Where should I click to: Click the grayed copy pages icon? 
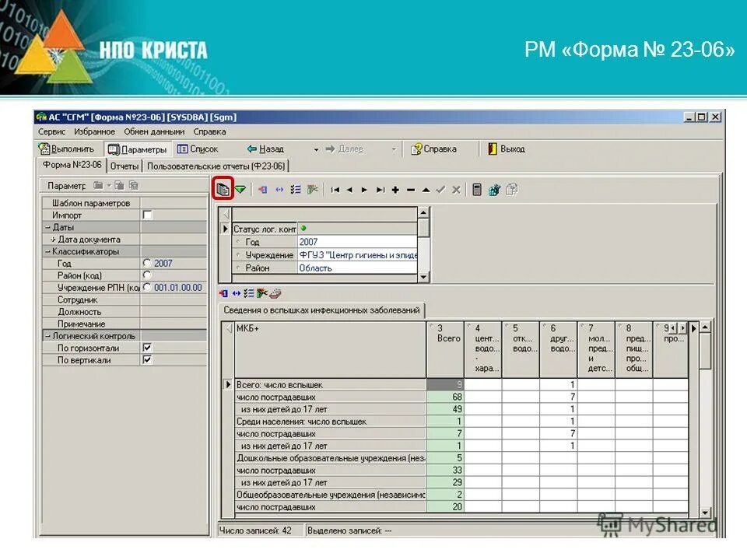pos(511,190)
